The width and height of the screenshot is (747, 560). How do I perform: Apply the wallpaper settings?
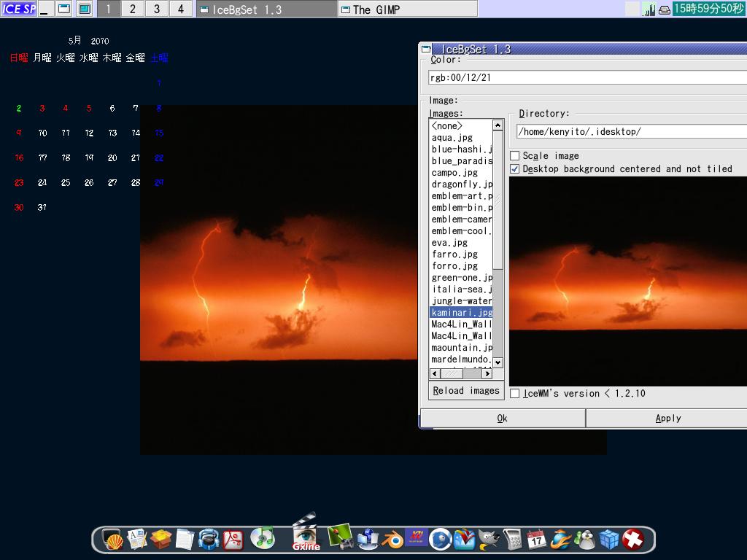click(x=667, y=418)
